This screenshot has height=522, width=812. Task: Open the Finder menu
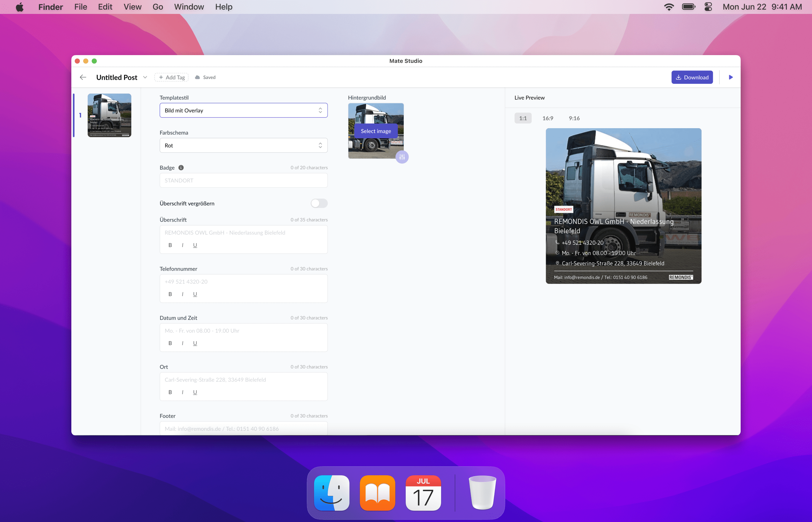point(50,7)
